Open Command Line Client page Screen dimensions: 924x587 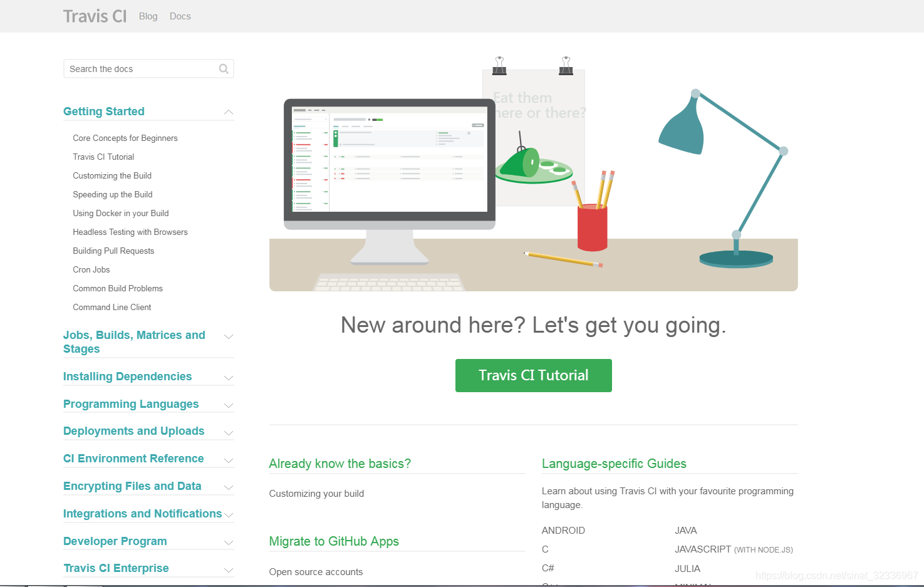[x=112, y=307]
